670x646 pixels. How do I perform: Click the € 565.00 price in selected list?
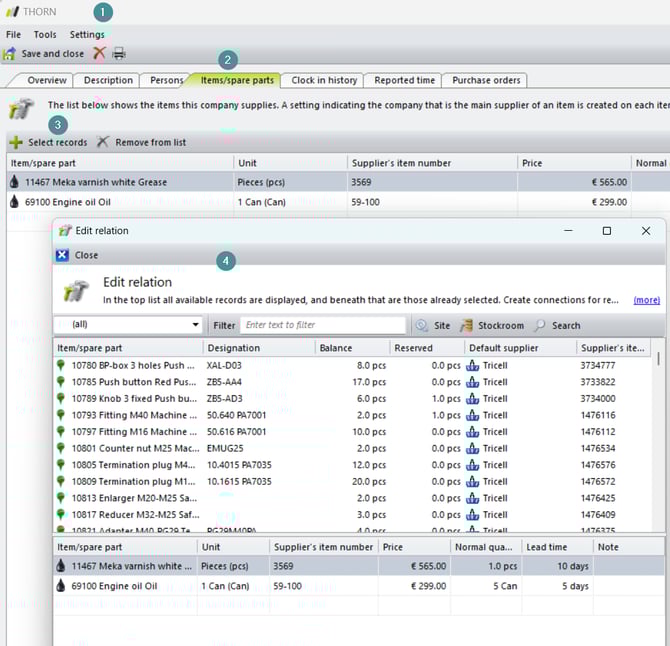click(428, 566)
